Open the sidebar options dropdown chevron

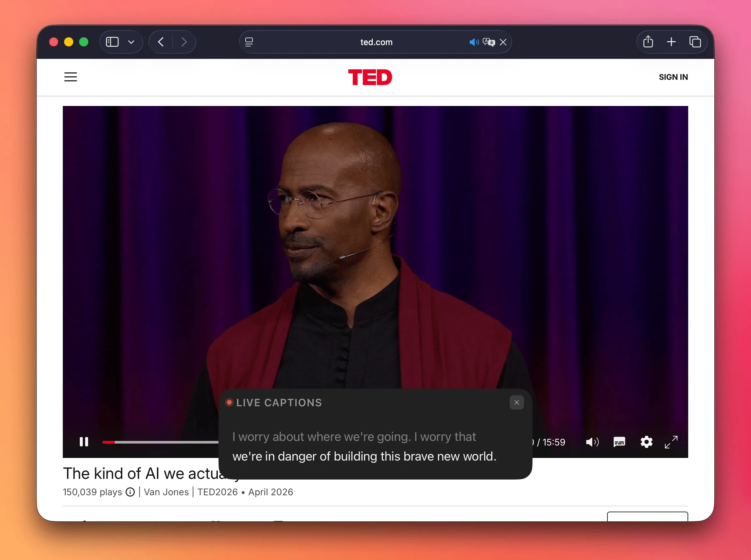click(x=131, y=42)
